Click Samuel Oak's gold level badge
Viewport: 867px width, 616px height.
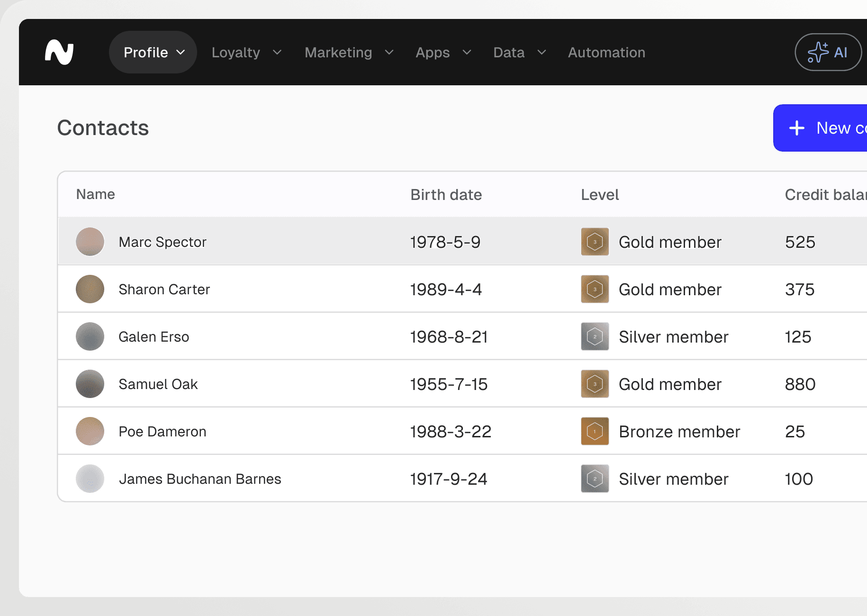pos(595,384)
